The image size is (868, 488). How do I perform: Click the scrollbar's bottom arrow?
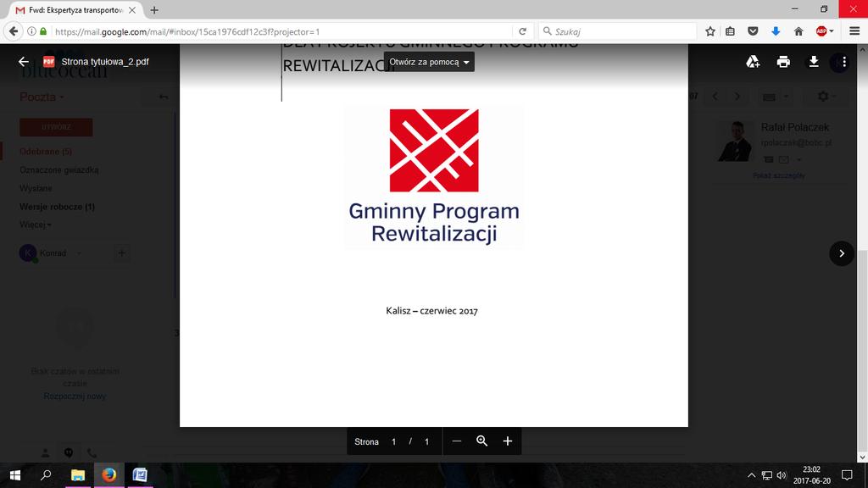coord(863,457)
